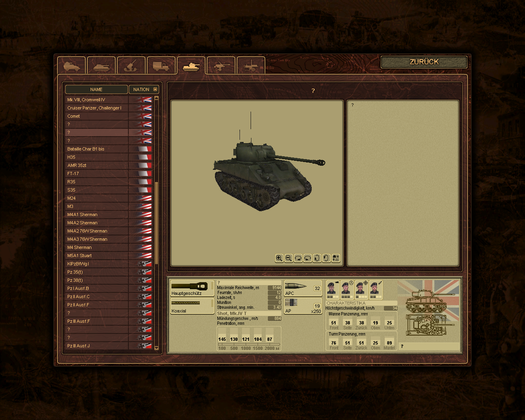Screen dimensions: 525x420
Task: Open the armored car category tab
Action: (72, 66)
